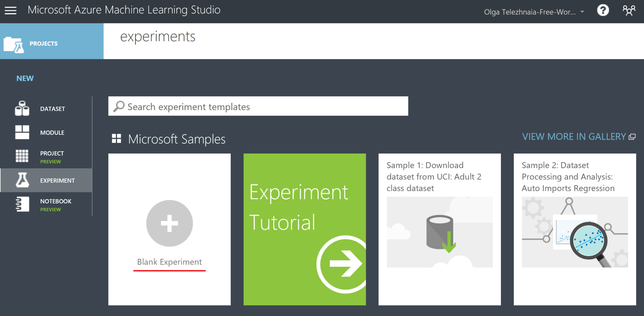
Task: Click the Blank Experiment plus circle
Action: pos(169,223)
